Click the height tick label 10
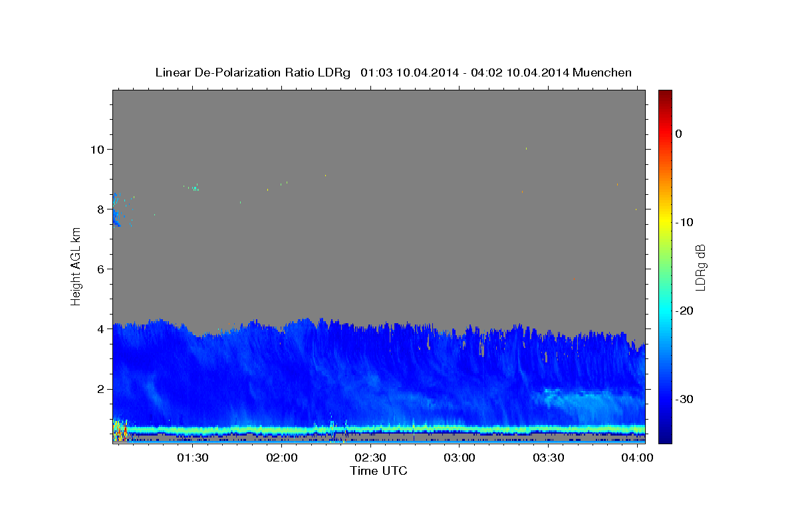798x532 pixels. pyautogui.click(x=98, y=149)
